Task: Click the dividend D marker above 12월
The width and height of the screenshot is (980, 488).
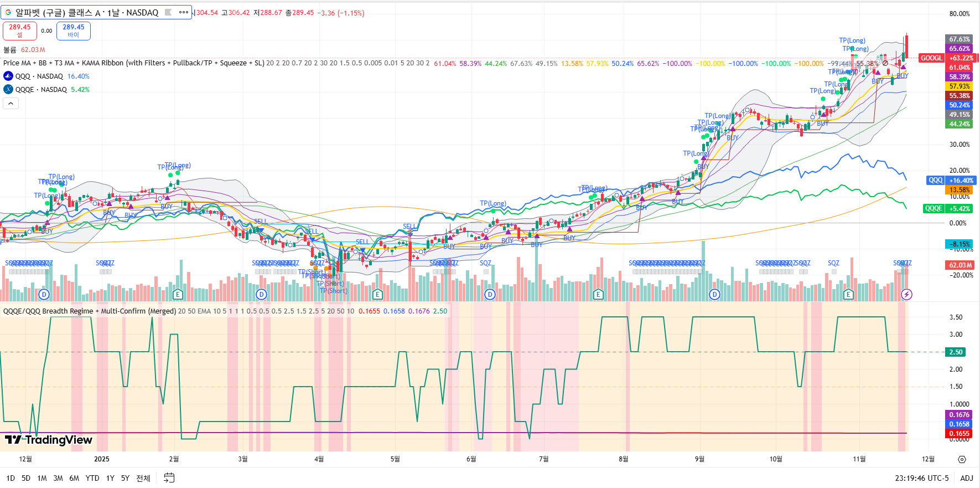Action: coord(44,294)
